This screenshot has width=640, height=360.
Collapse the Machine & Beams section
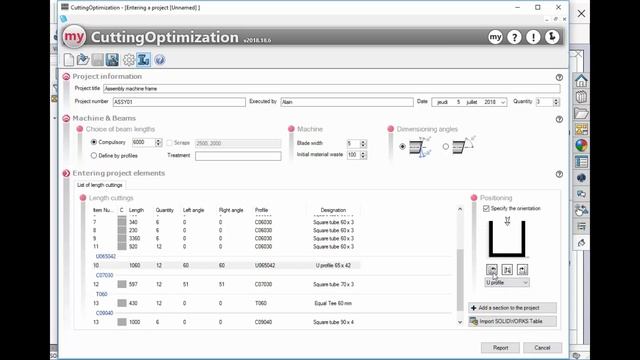pos(66,118)
